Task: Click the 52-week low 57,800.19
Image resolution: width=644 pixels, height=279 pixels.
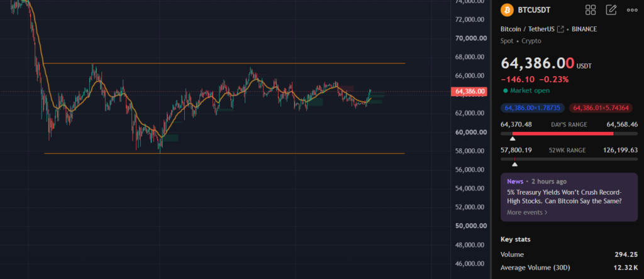Action: click(516, 150)
